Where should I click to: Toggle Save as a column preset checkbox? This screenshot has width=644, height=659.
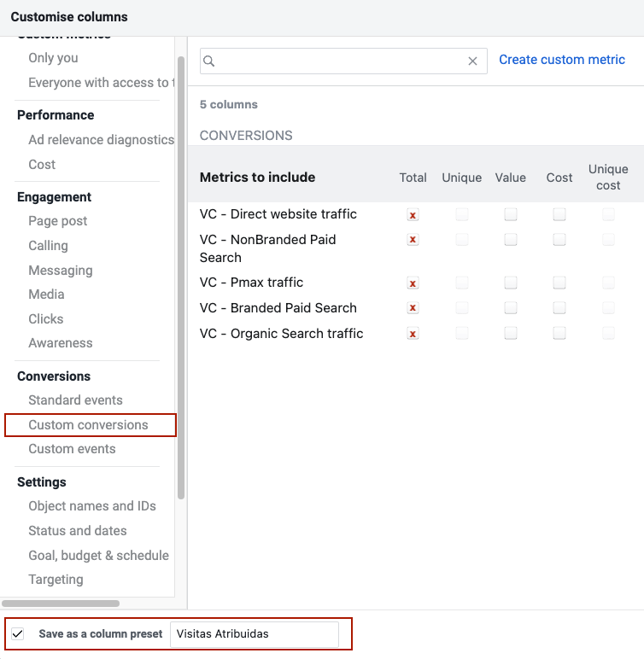[x=18, y=633]
